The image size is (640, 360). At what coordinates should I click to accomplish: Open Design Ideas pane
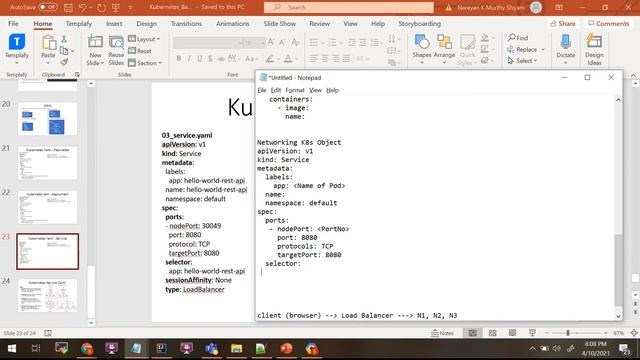pyautogui.click(x=594, y=49)
